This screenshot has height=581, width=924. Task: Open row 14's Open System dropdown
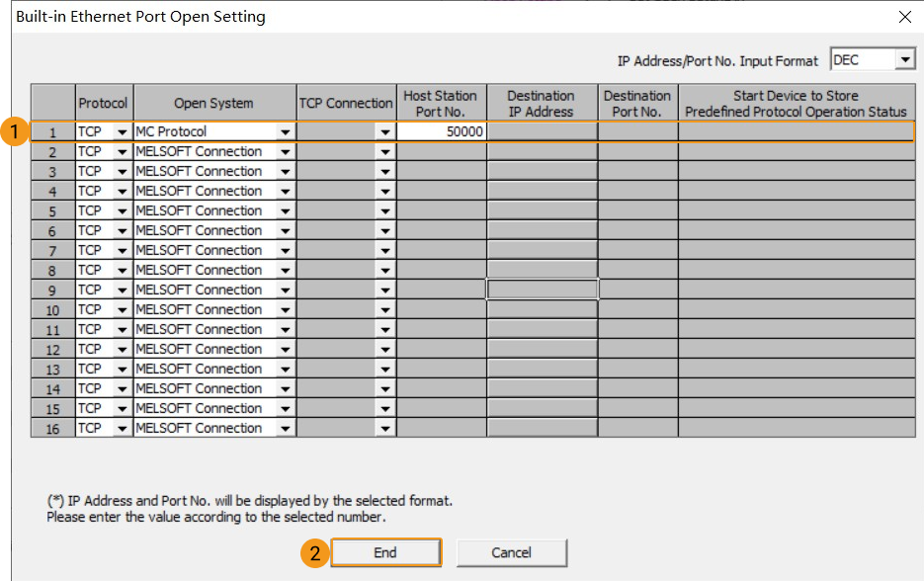pos(285,388)
